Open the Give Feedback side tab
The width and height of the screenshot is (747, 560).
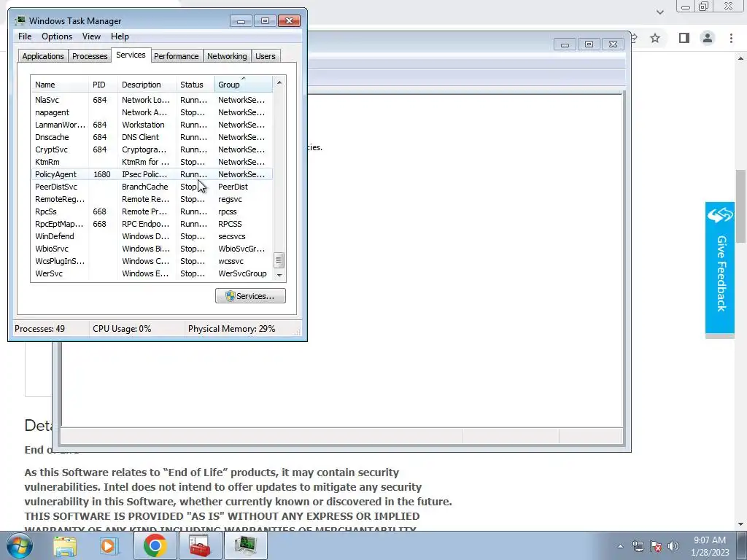point(720,268)
